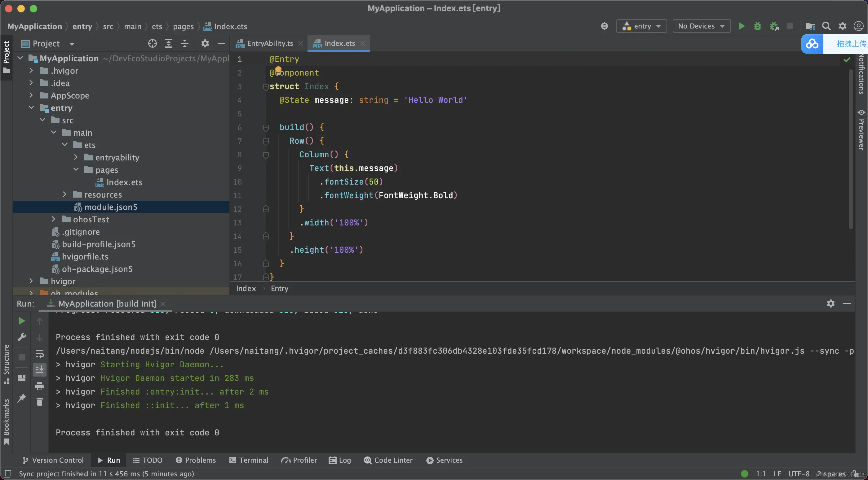Open the entry run configuration dropdown
The height and width of the screenshot is (480, 868).
pos(642,26)
